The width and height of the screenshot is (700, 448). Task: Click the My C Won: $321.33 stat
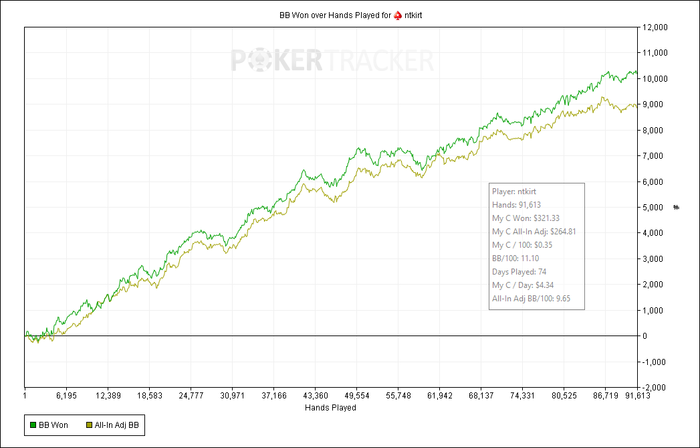pyautogui.click(x=525, y=218)
